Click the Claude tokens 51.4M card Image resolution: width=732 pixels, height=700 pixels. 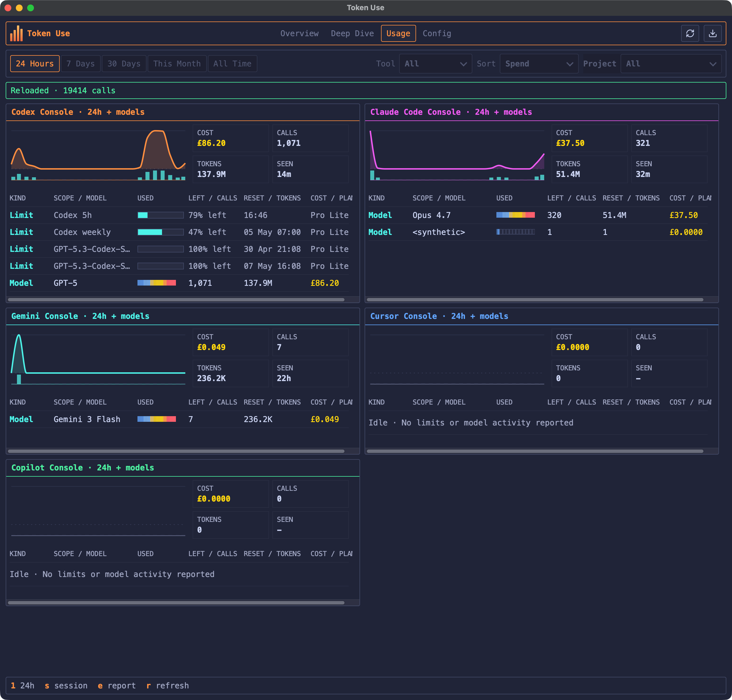click(589, 169)
